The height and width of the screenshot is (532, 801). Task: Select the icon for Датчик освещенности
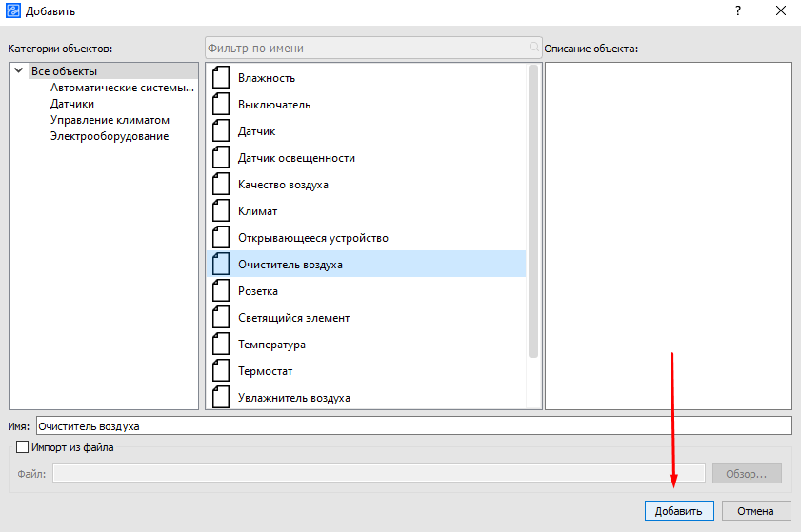click(x=221, y=158)
